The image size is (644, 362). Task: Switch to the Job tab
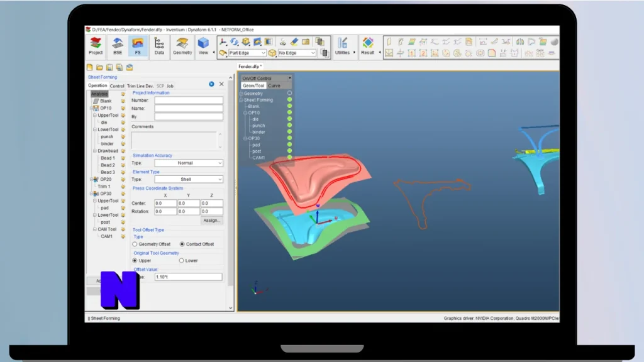pyautogui.click(x=170, y=85)
